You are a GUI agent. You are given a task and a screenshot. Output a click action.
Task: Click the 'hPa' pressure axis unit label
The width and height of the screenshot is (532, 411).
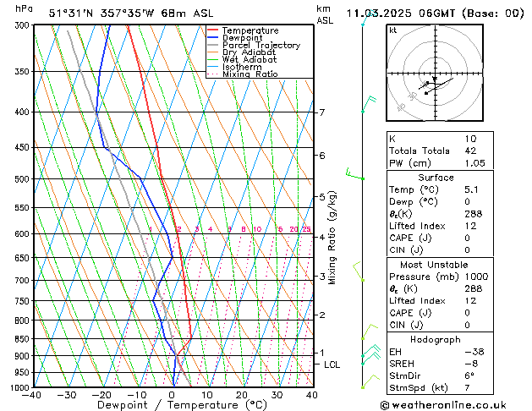point(24,8)
